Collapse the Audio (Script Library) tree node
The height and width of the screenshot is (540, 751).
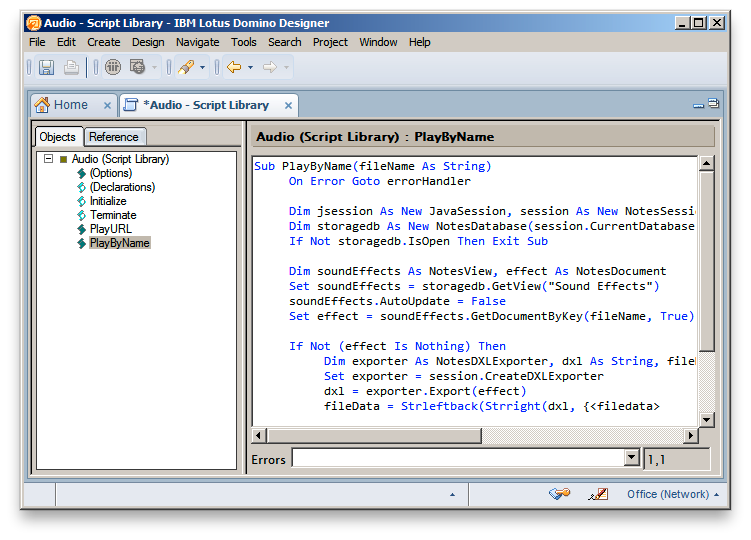point(47,159)
